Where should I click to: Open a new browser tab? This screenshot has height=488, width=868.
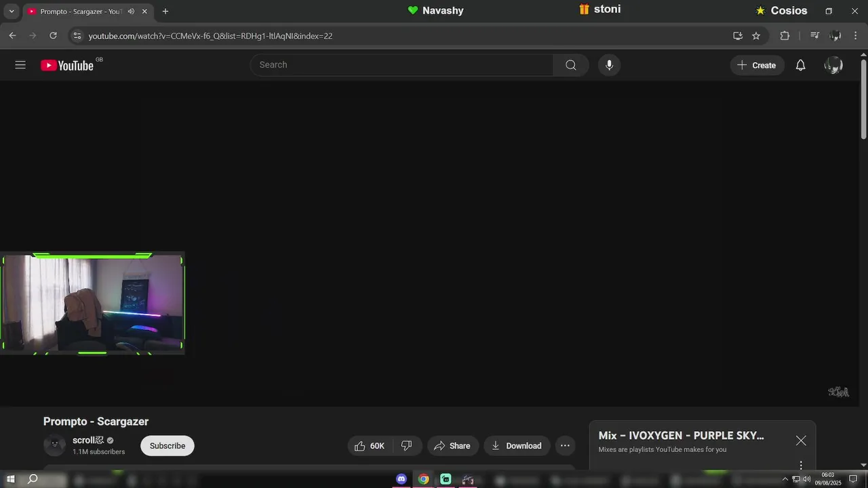click(165, 12)
